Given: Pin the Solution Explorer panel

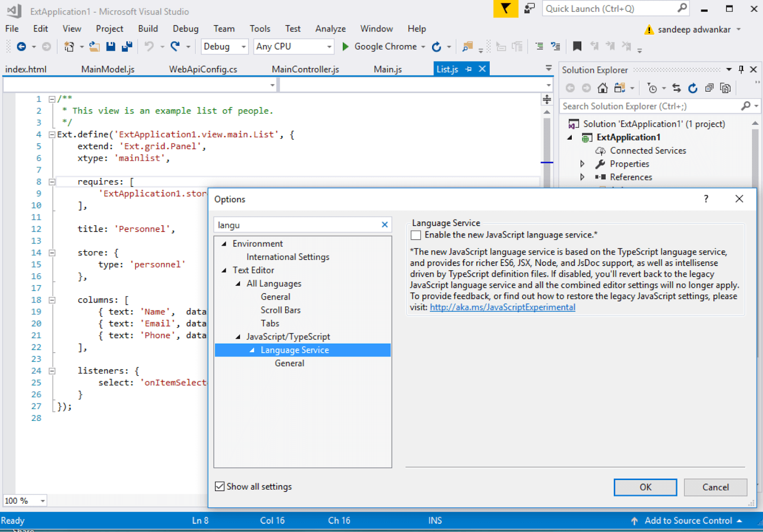Looking at the screenshot, I should 741,70.
